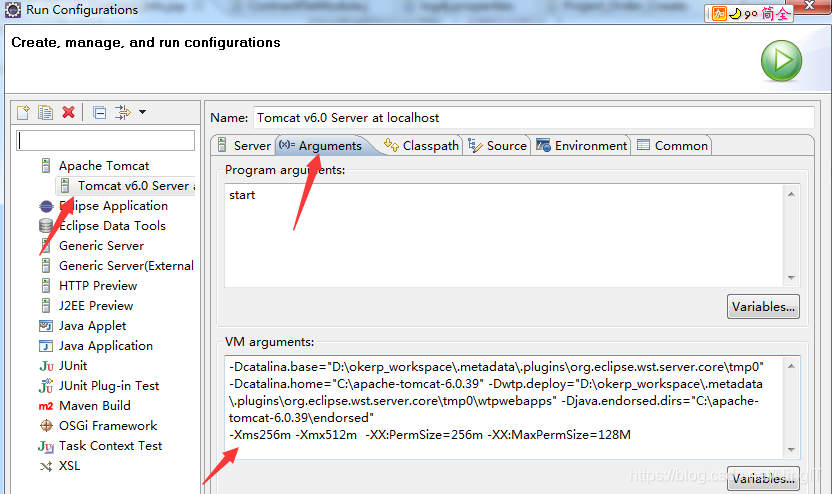Create a new launch configuration
This screenshot has height=494, width=832.
23,112
